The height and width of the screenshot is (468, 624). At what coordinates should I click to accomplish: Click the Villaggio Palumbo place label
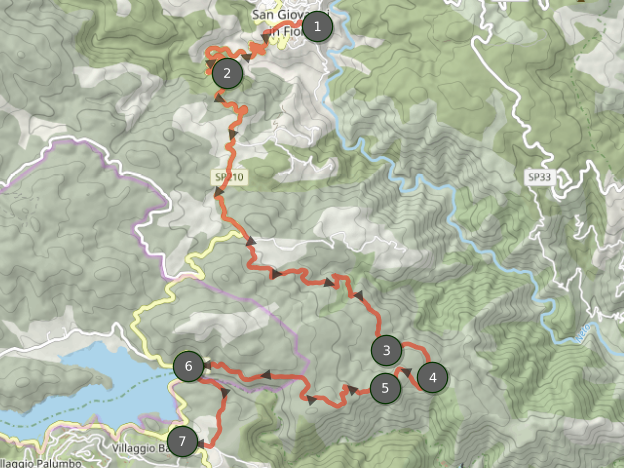[x=41, y=464]
